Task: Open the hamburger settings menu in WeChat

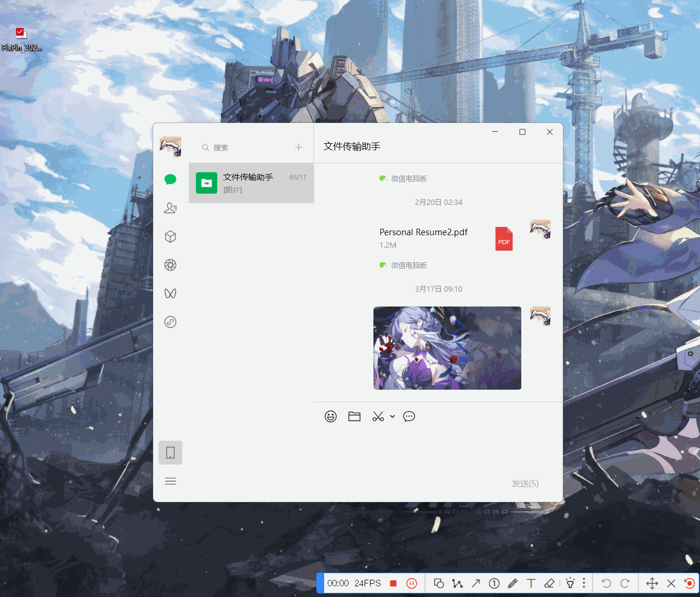Action: [170, 481]
